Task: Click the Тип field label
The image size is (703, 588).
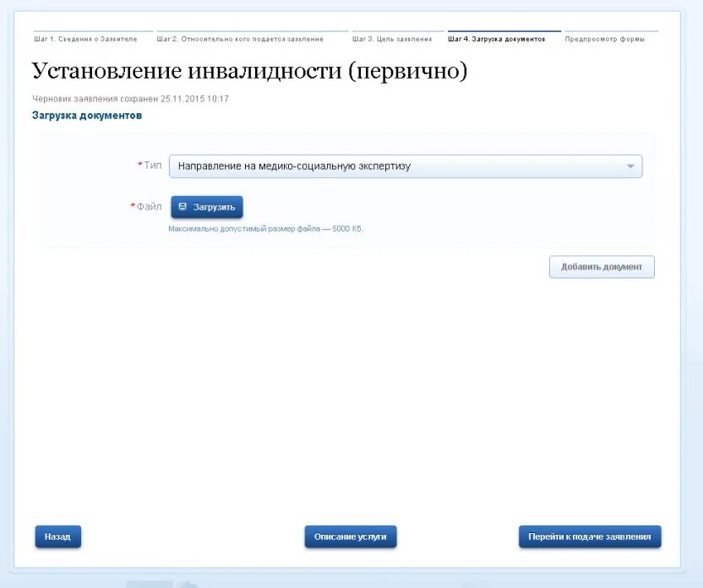Action: tap(151, 166)
